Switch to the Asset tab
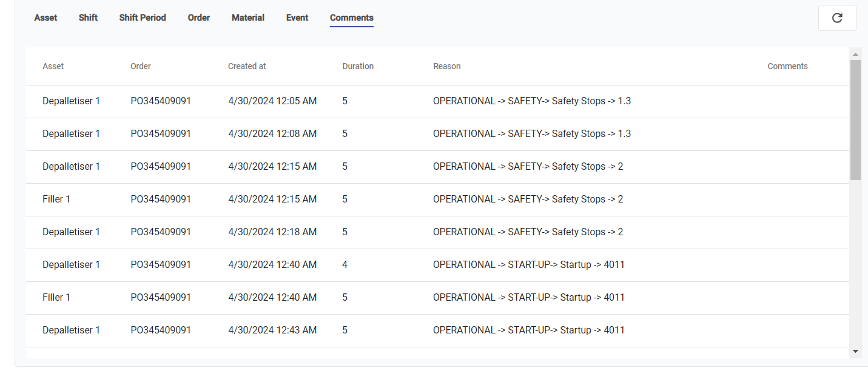868x368 pixels. point(45,18)
